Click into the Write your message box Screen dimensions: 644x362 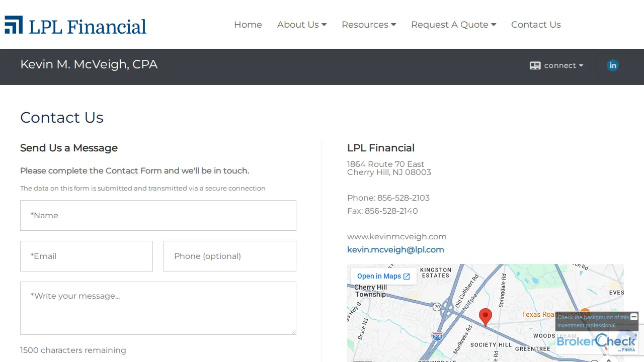pos(158,308)
